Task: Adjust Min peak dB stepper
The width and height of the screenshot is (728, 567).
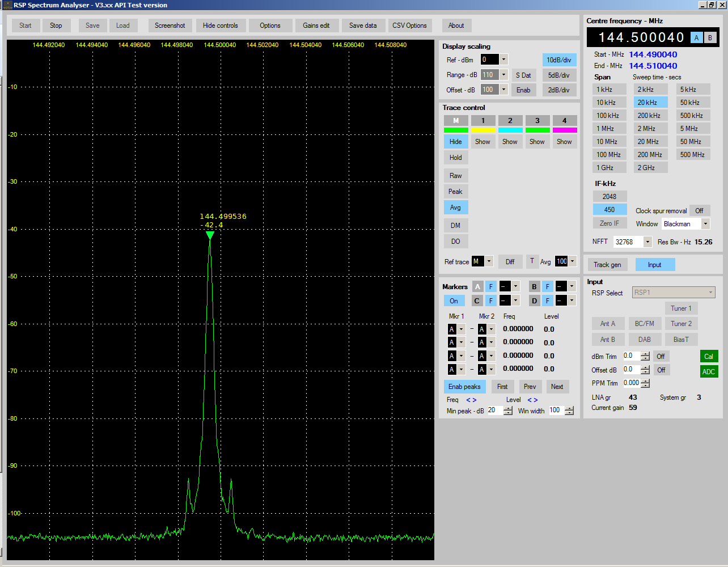Action: pos(508,411)
